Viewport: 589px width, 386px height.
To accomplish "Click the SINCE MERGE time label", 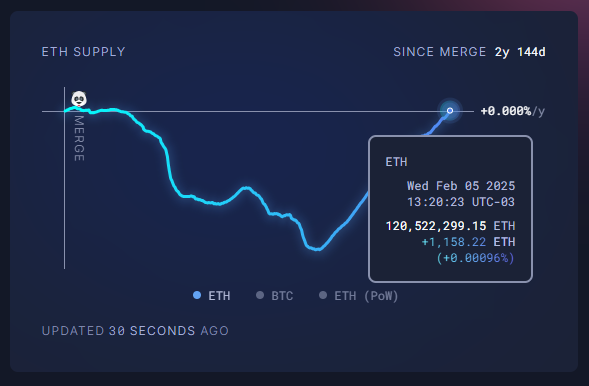I will [439, 52].
